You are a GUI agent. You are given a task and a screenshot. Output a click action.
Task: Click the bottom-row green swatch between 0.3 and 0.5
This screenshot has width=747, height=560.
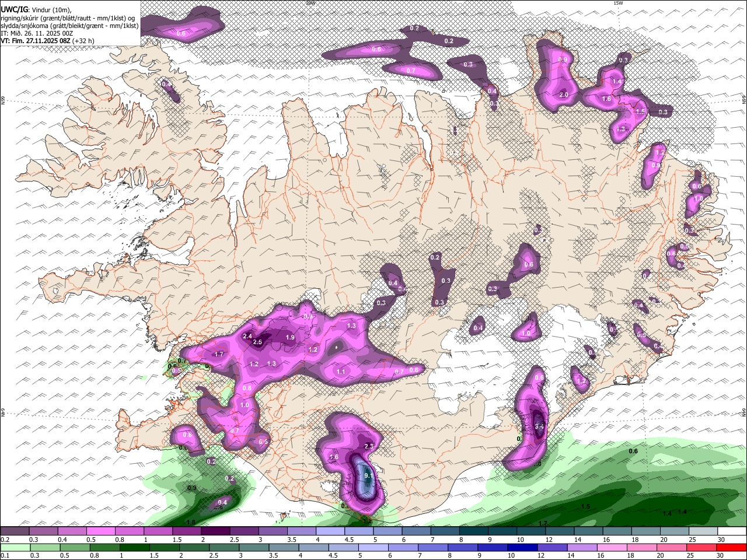[45, 547]
